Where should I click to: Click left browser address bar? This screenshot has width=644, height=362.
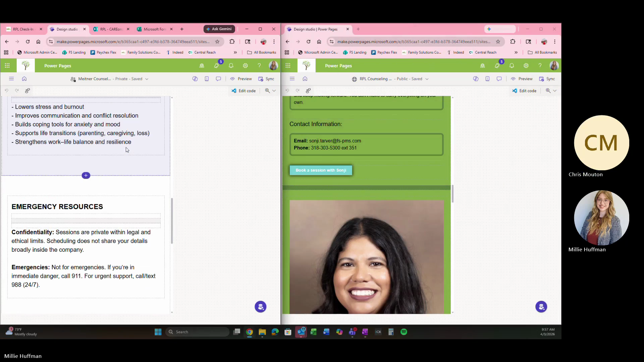point(133,42)
